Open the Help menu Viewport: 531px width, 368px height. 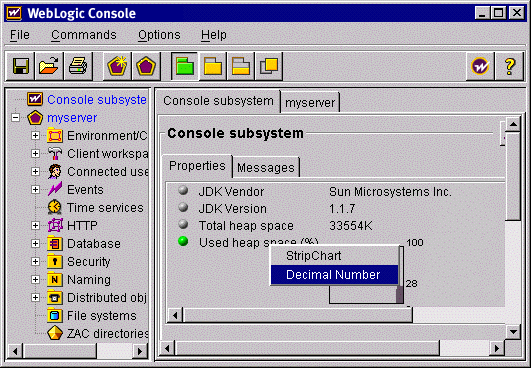coord(214,35)
